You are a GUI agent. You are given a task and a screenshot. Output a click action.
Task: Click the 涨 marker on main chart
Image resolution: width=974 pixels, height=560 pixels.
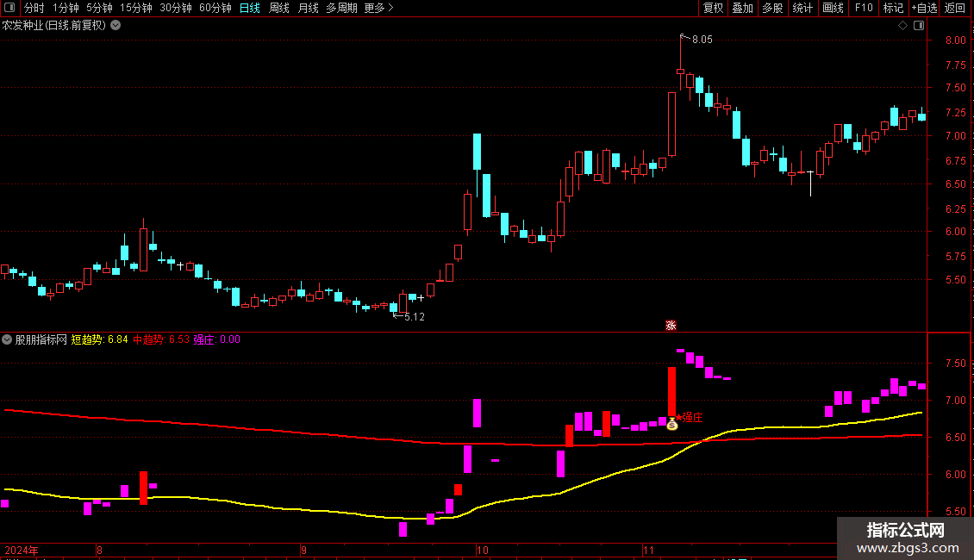click(671, 326)
